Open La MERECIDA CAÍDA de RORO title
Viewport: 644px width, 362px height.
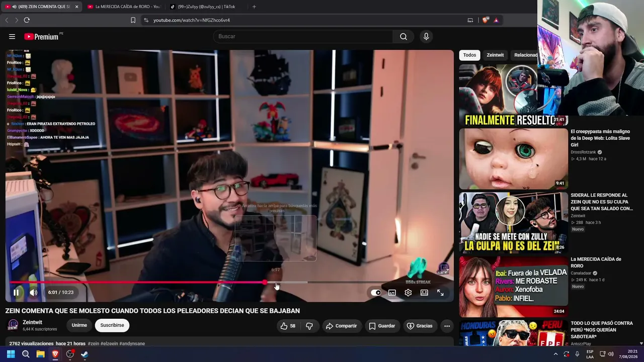[x=596, y=262]
